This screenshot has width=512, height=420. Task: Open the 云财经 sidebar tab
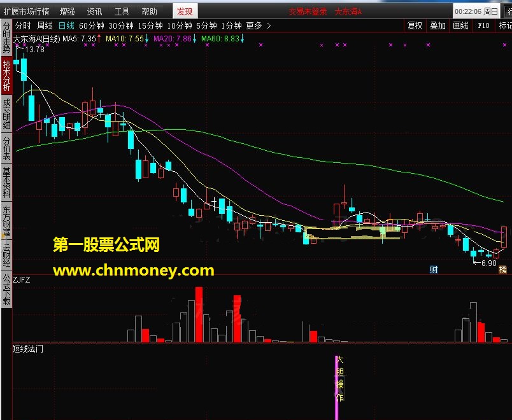pos(6,255)
